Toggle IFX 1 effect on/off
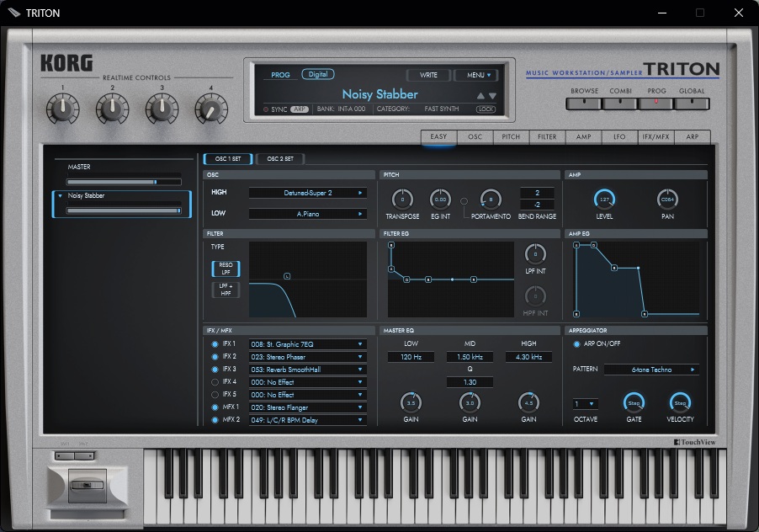759x532 pixels. pyautogui.click(x=215, y=344)
